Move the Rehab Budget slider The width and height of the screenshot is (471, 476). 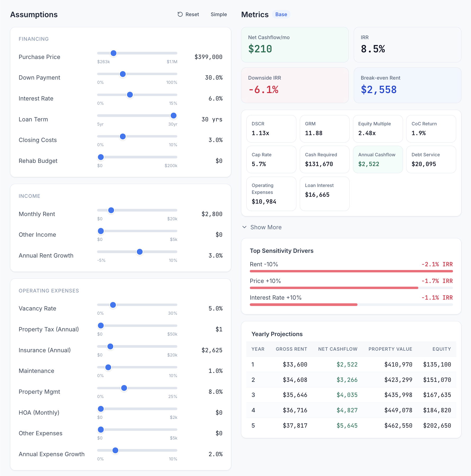[101, 157]
